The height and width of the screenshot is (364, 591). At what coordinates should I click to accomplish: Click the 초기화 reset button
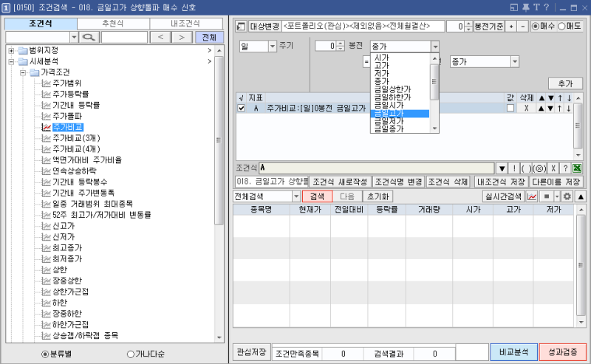click(378, 196)
